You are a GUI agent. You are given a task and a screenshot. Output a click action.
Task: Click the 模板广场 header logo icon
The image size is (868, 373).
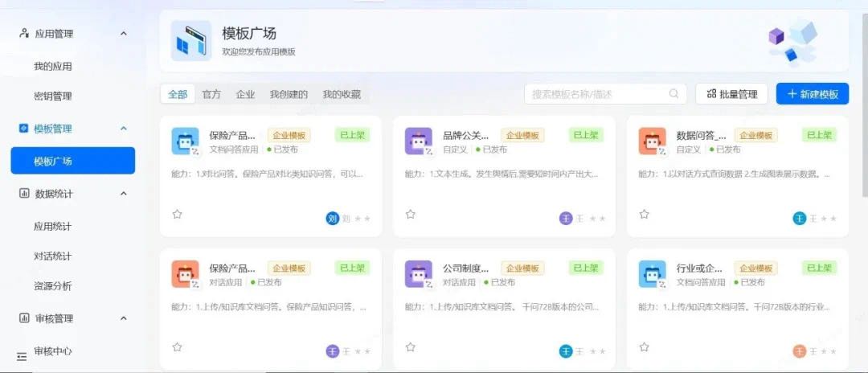click(x=191, y=41)
